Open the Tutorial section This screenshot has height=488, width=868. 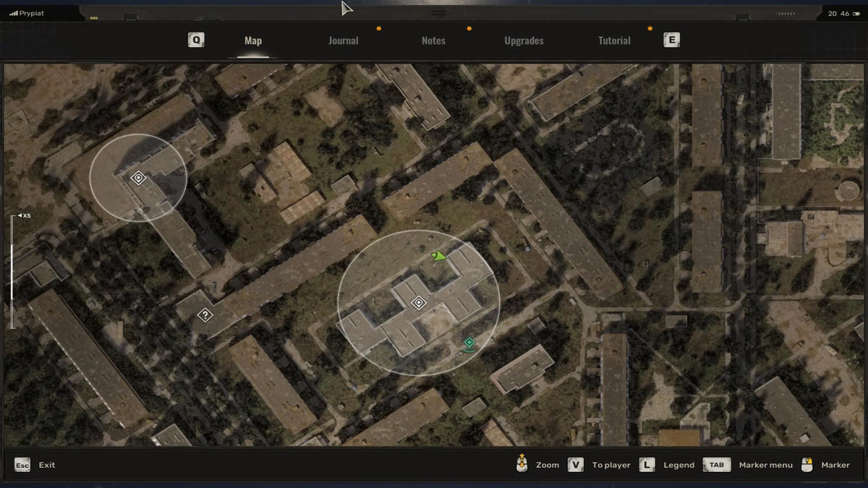[x=614, y=40]
